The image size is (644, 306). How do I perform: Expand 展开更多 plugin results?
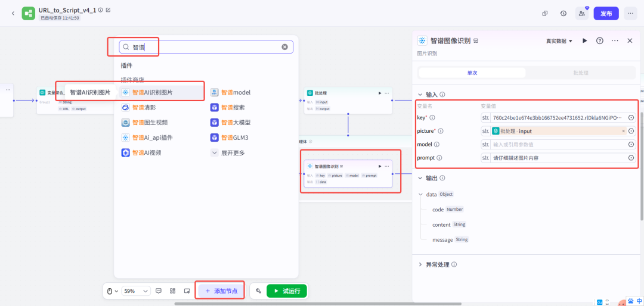(228, 153)
